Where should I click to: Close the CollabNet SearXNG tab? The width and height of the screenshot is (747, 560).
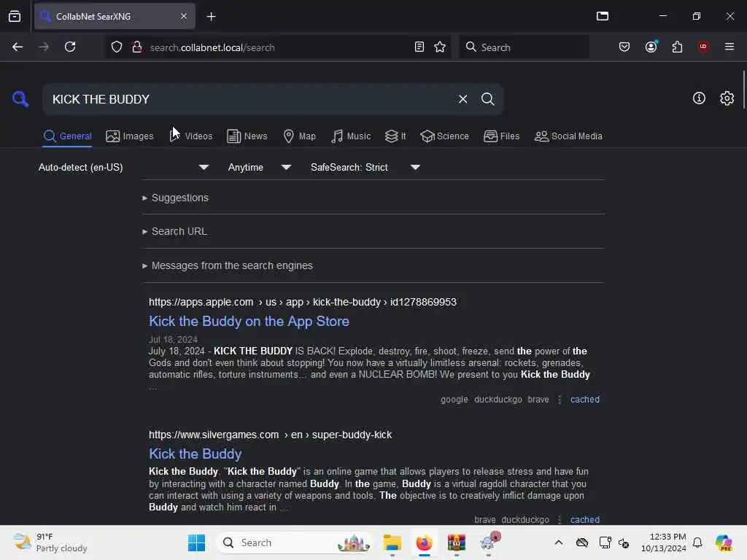(184, 16)
